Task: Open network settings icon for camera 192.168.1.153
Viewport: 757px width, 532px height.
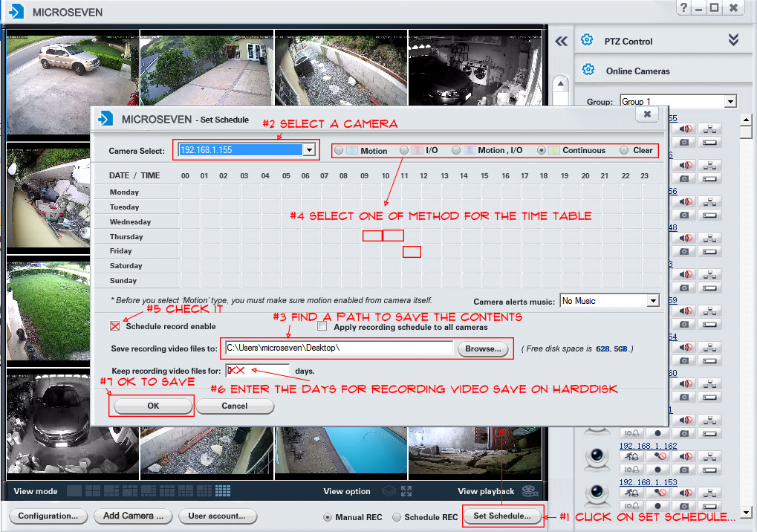Action: pyautogui.click(x=709, y=493)
